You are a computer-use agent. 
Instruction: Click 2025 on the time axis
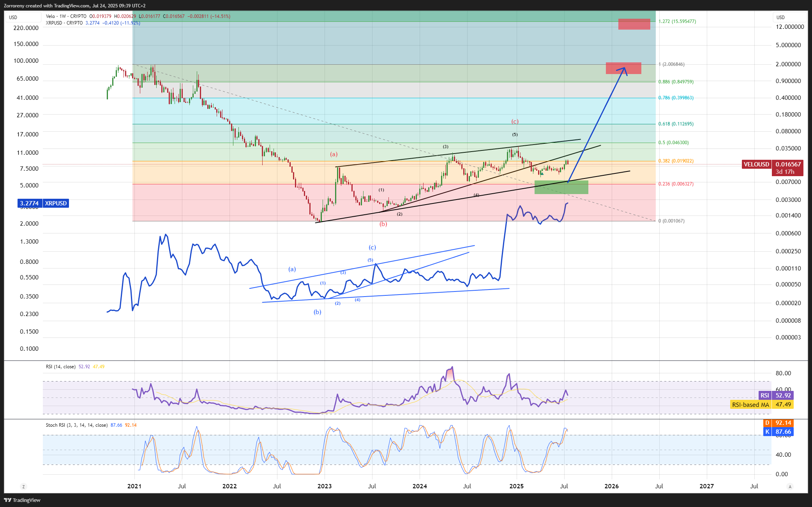click(517, 486)
